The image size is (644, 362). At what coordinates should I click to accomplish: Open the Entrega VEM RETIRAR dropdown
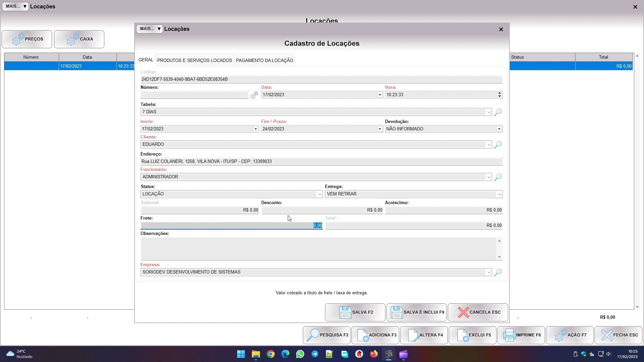[x=499, y=194]
